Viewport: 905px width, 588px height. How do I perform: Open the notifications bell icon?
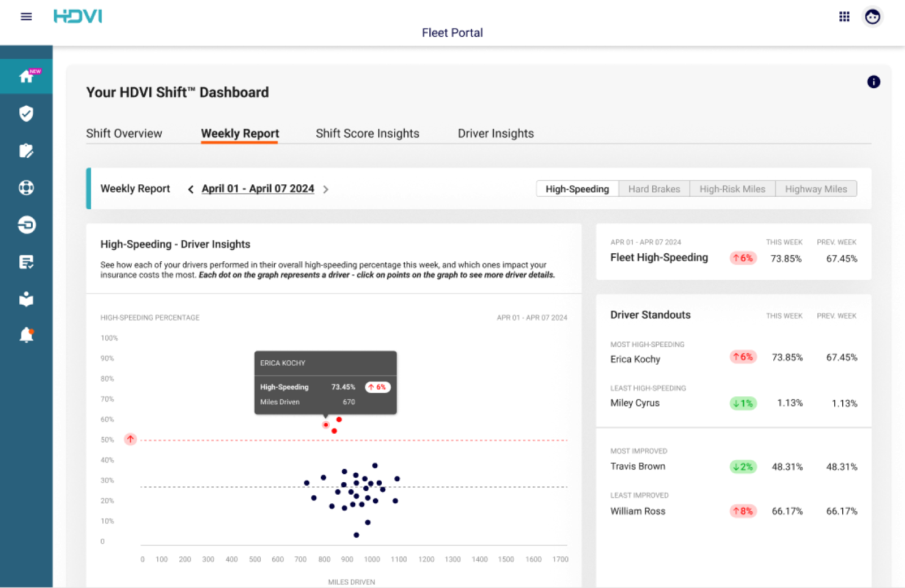tap(26, 335)
